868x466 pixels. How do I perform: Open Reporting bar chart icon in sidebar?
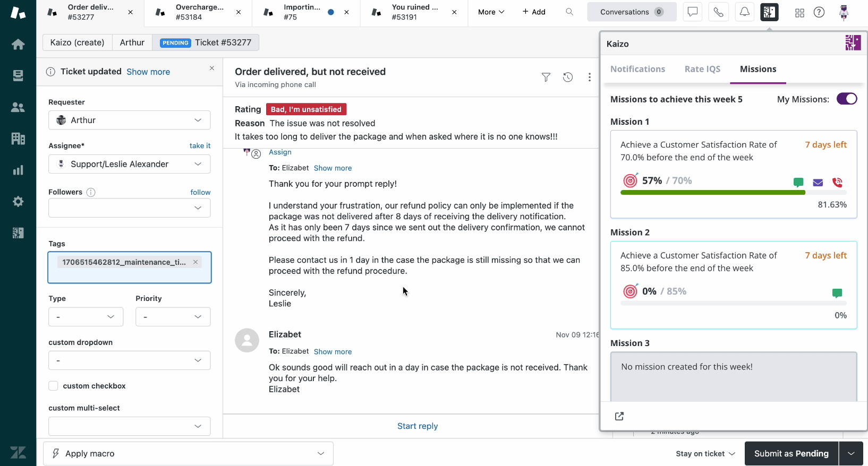[18, 170]
